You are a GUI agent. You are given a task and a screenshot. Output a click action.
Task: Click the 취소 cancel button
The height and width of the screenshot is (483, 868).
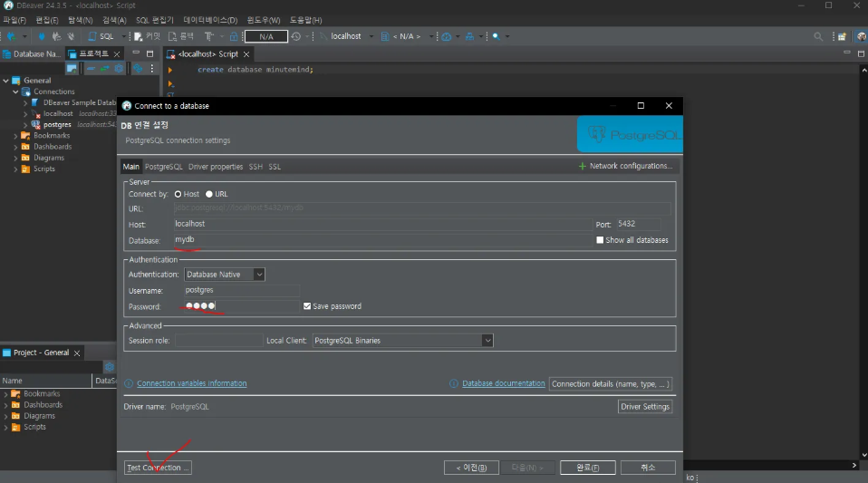point(648,468)
